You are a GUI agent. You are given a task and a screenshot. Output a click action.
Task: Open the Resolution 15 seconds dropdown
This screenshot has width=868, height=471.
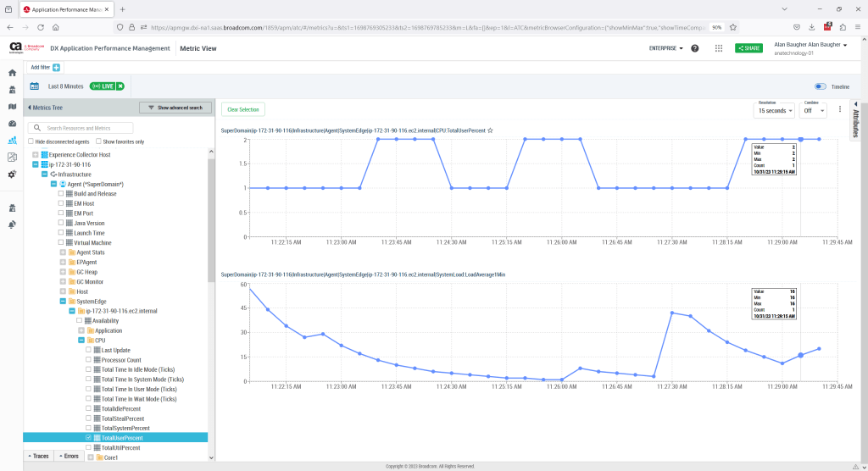(774, 110)
